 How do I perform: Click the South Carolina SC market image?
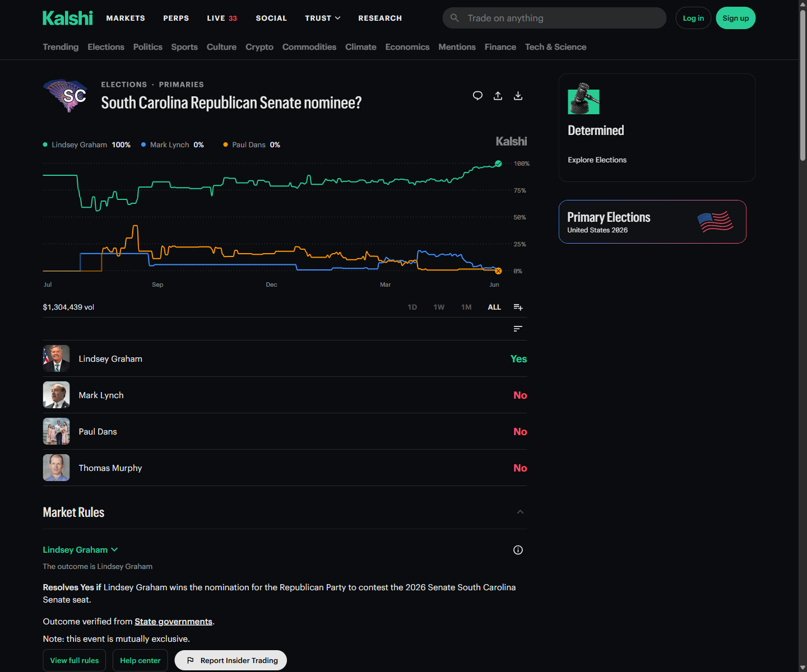pyautogui.click(x=66, y=95)
